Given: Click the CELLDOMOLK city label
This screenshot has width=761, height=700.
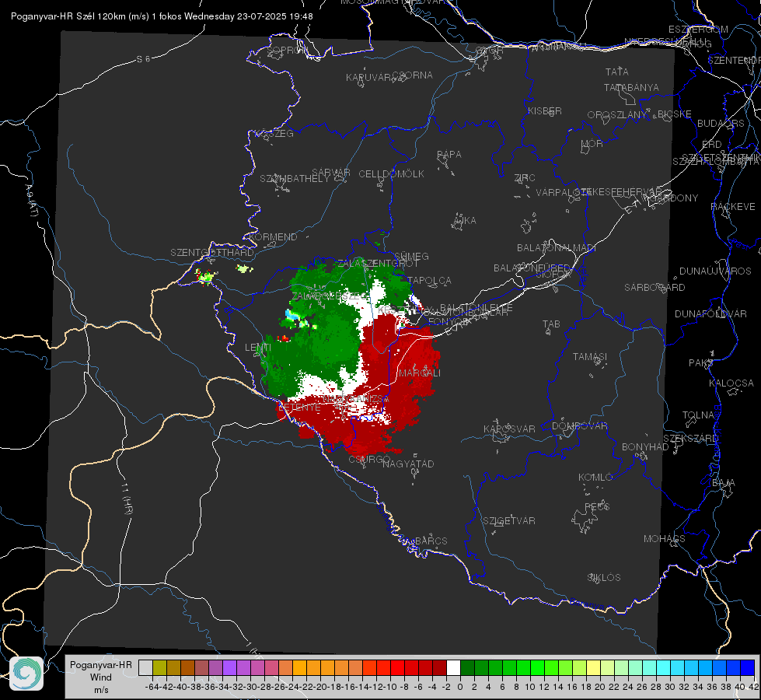Looking at the screenshot, I should tap(391, 174).
